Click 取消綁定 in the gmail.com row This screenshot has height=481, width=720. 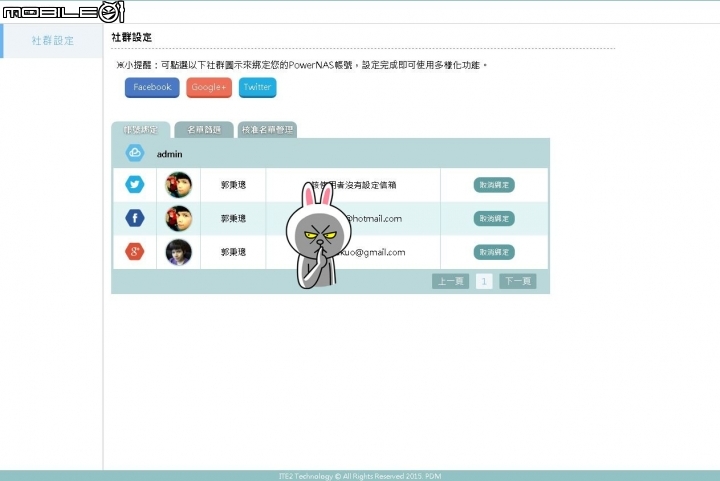(x=494, y=252)
